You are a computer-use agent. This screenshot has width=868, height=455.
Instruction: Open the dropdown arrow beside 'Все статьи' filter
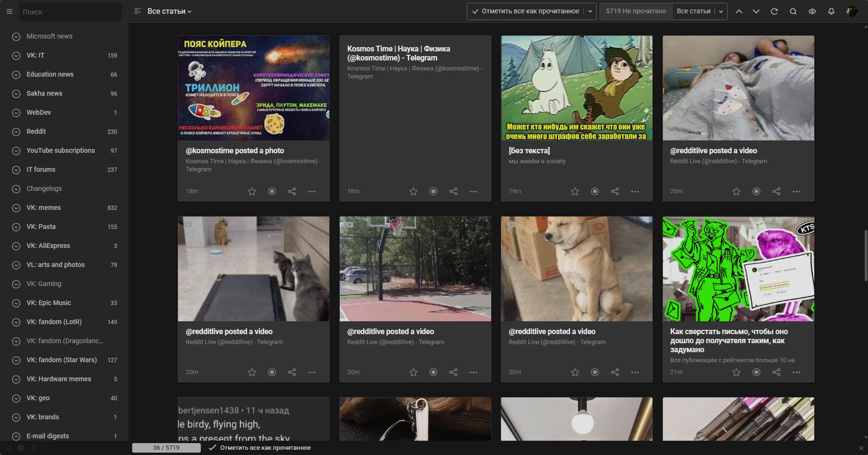(x=721, y=11)
